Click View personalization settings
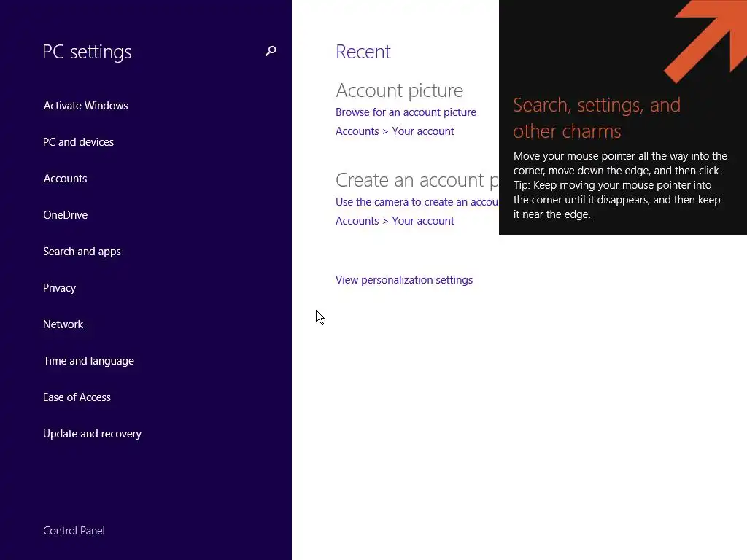Screen dimensions: 747x560 pyautogui.click(x=404, y=280)
